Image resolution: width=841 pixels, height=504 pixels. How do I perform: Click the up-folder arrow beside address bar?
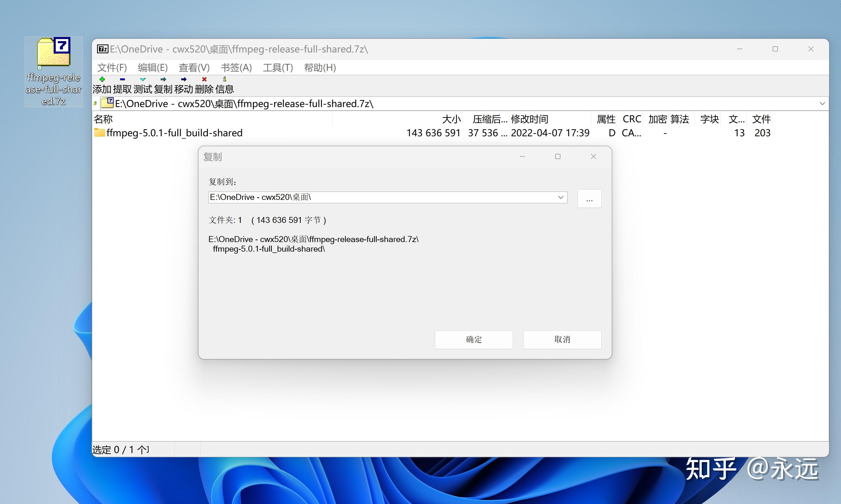point(96,104)
